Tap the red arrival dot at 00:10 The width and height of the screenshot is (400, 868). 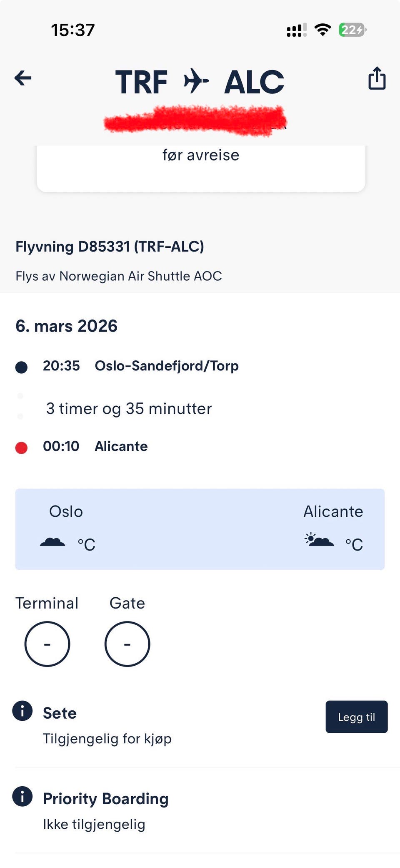tap(21, 448)
